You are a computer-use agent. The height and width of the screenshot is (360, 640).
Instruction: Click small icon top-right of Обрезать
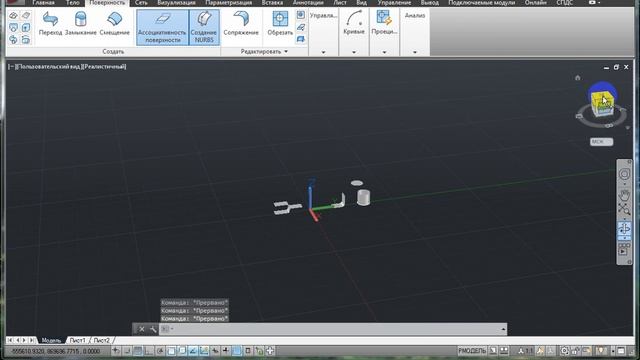[301, 15]
